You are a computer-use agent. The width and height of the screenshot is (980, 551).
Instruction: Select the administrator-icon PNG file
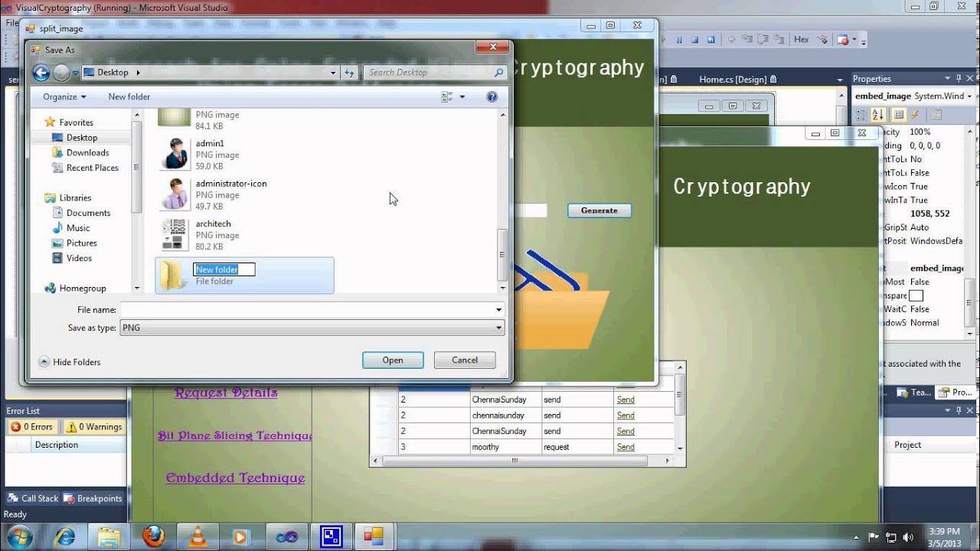(245, 195)
